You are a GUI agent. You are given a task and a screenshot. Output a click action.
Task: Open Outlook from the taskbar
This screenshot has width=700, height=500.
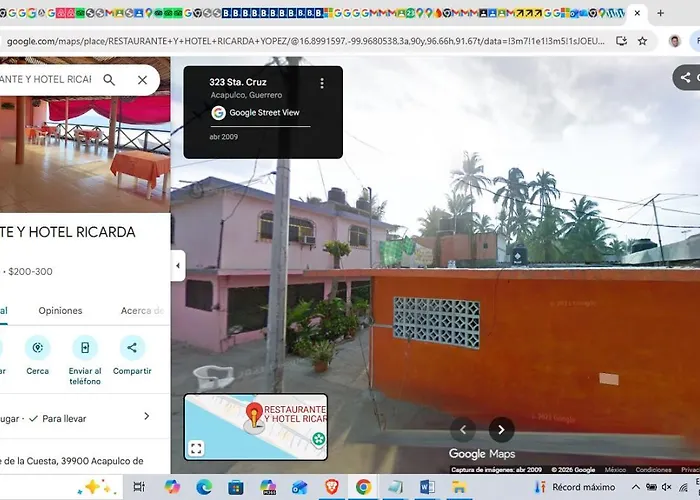tap(300, 487)
